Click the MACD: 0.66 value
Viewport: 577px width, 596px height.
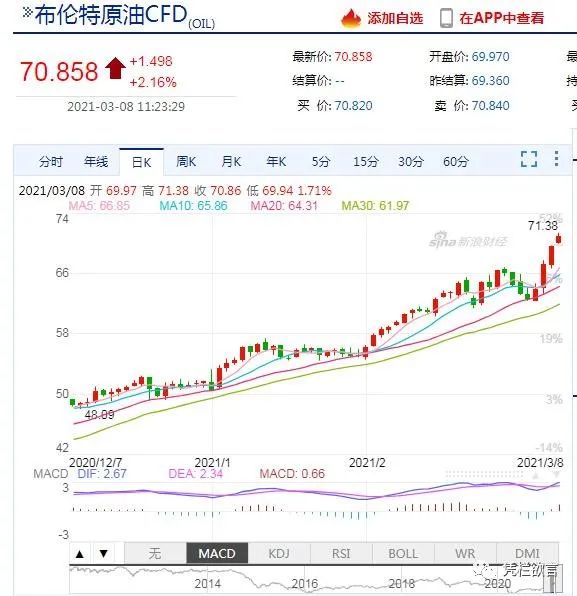292,474
